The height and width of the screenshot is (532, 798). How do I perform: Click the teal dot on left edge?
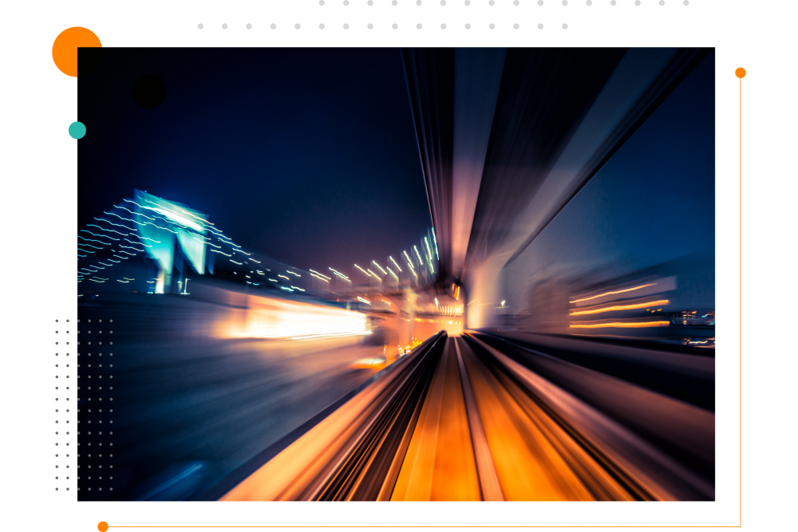(x=77, y=130)
